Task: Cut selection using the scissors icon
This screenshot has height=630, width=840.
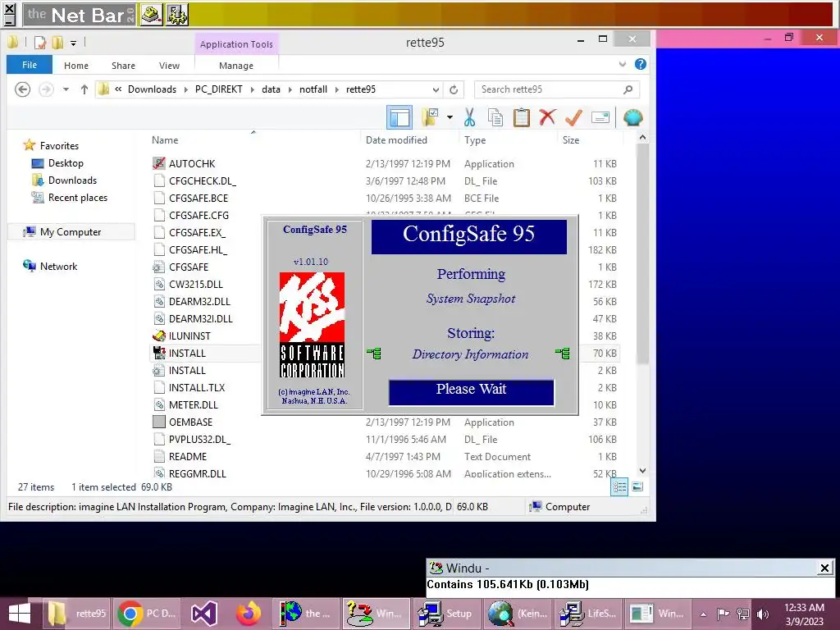Action: tap(470, 117)
